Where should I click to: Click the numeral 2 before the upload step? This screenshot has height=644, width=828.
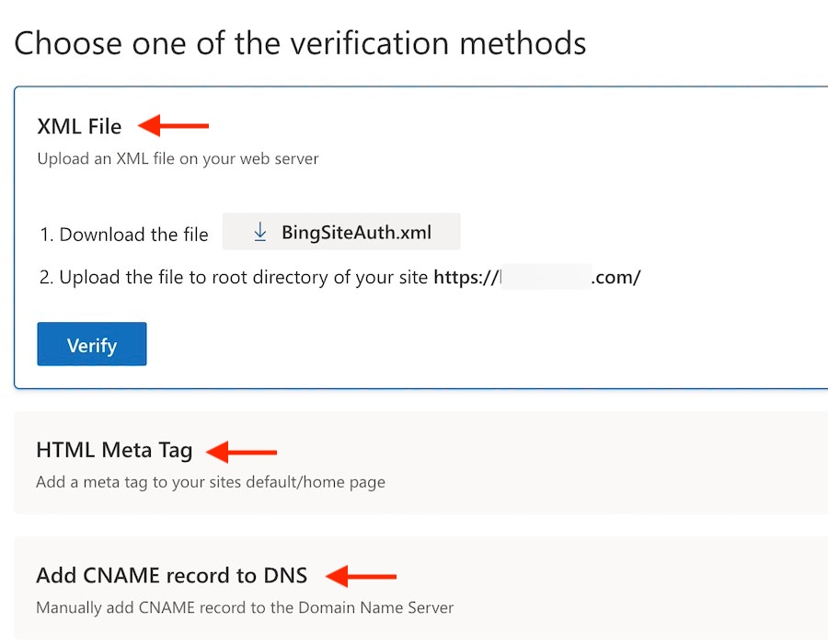[45, 277]
